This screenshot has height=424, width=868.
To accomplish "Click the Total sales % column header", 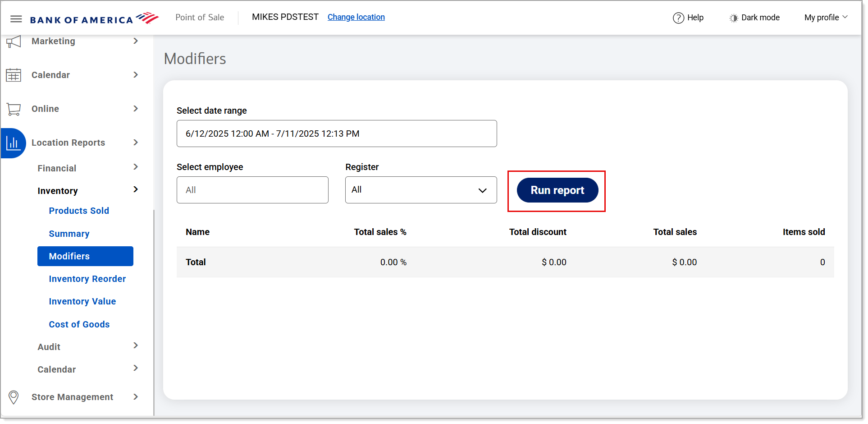I will pos(380,232).
